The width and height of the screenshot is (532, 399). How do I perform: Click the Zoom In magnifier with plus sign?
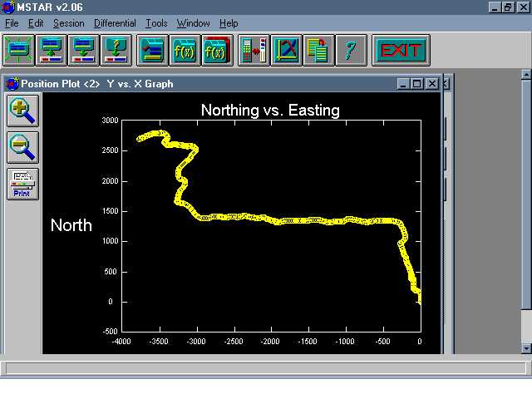point(22,109)
